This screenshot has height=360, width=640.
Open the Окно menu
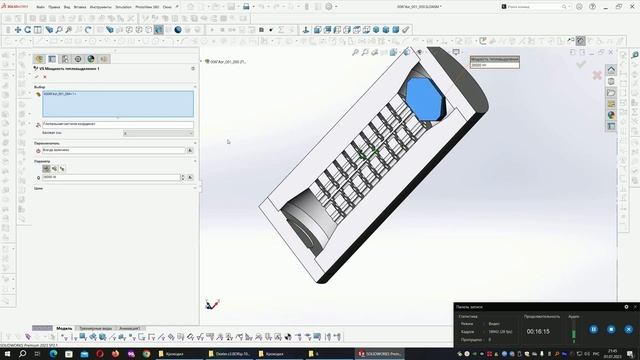167,7
